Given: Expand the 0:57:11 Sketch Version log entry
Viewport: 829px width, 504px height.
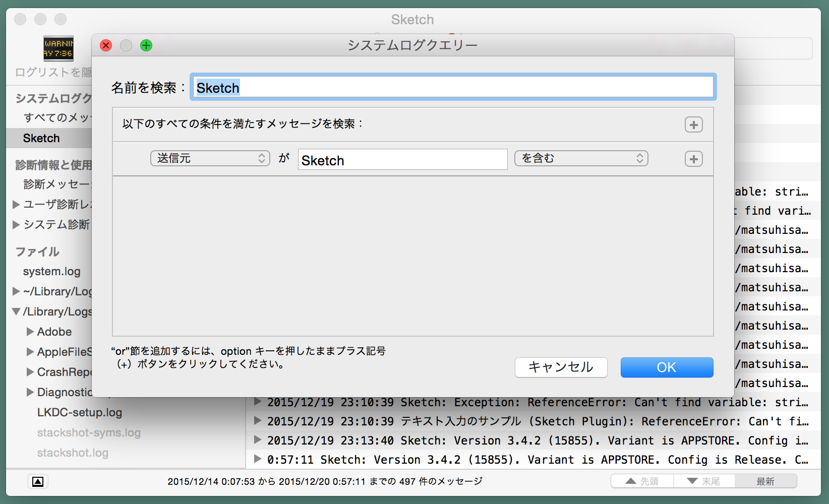Looking at the screenshot, I should click(x=257, y=459).
